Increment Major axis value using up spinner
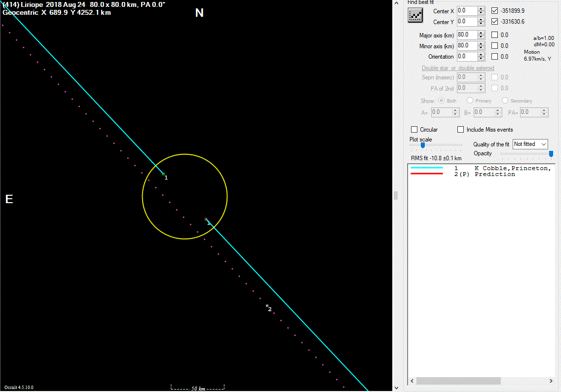This screenshot has width=561, height=392. (481, 33)
